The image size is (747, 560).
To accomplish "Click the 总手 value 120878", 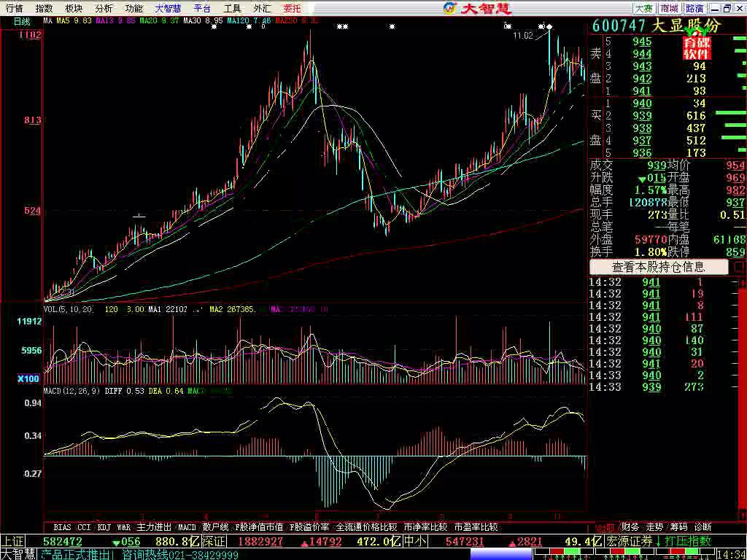I will 648,203.
